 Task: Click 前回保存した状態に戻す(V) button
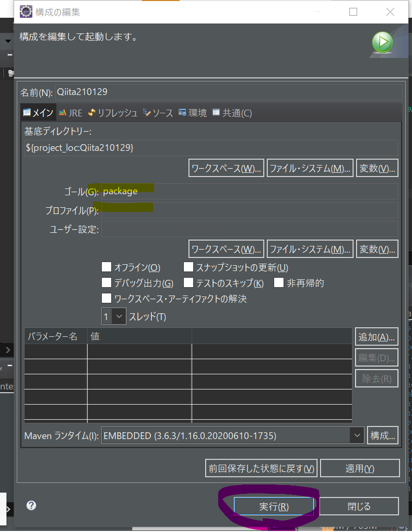pos(261,468)
